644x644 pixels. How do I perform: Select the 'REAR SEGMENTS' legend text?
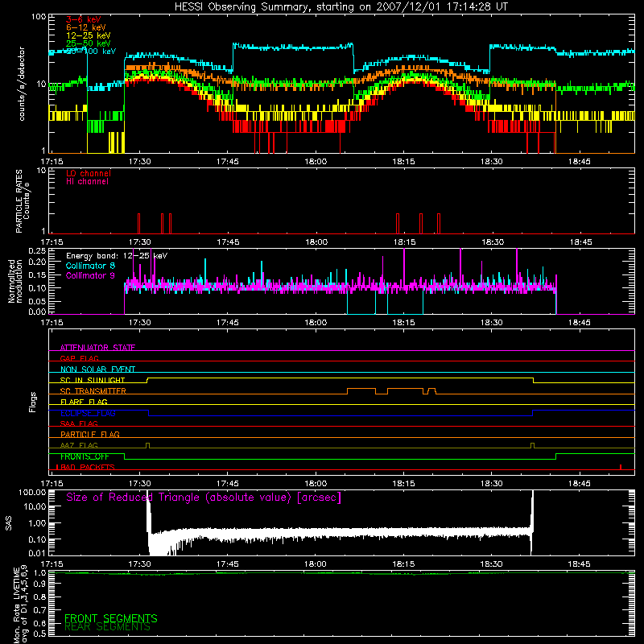pos(108,627)
